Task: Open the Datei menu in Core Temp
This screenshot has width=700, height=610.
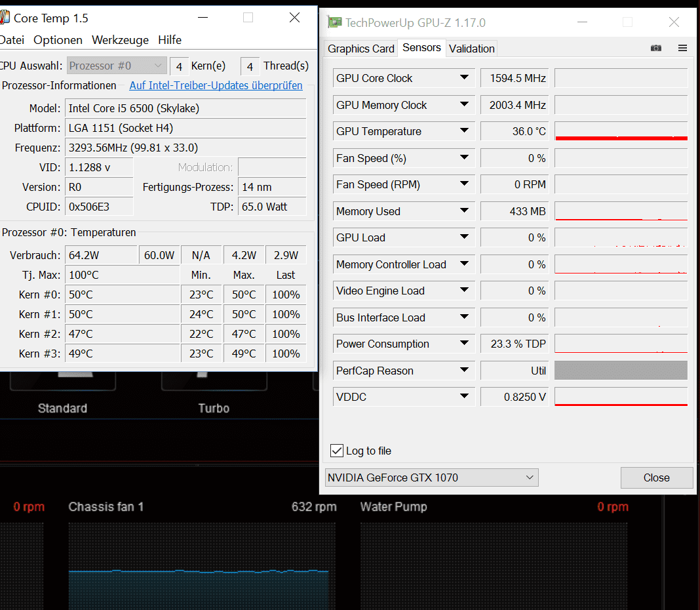Action: coord(12,40)
